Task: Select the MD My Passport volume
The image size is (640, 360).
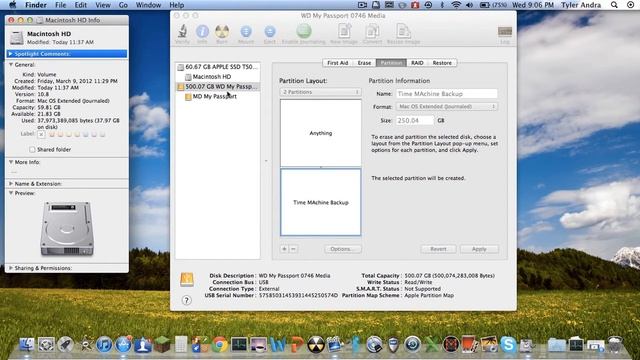Action: pyautogui.click(x=218, y=96)
